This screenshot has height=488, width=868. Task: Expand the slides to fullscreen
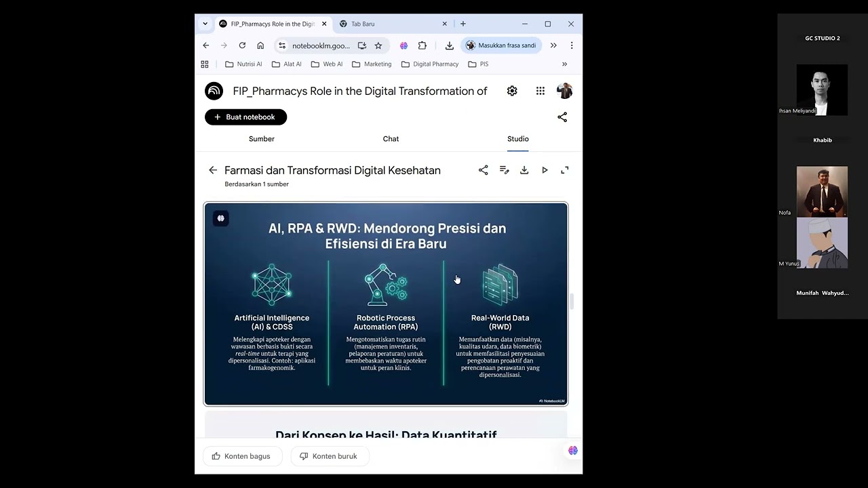click(x=565, y=170)
